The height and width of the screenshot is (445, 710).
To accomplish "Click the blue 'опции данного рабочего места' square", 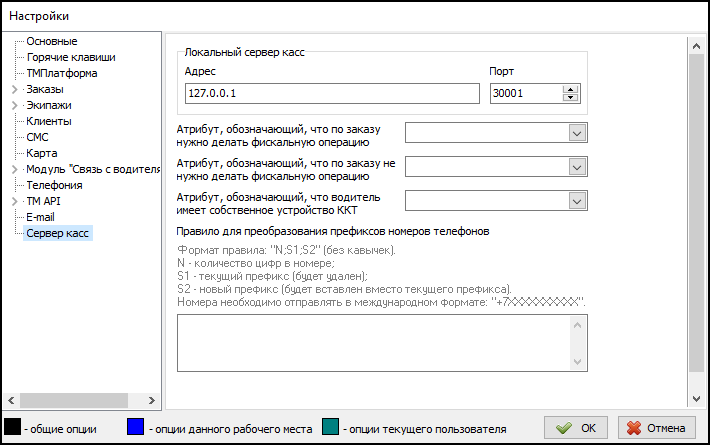I will (x=138, y=428).
